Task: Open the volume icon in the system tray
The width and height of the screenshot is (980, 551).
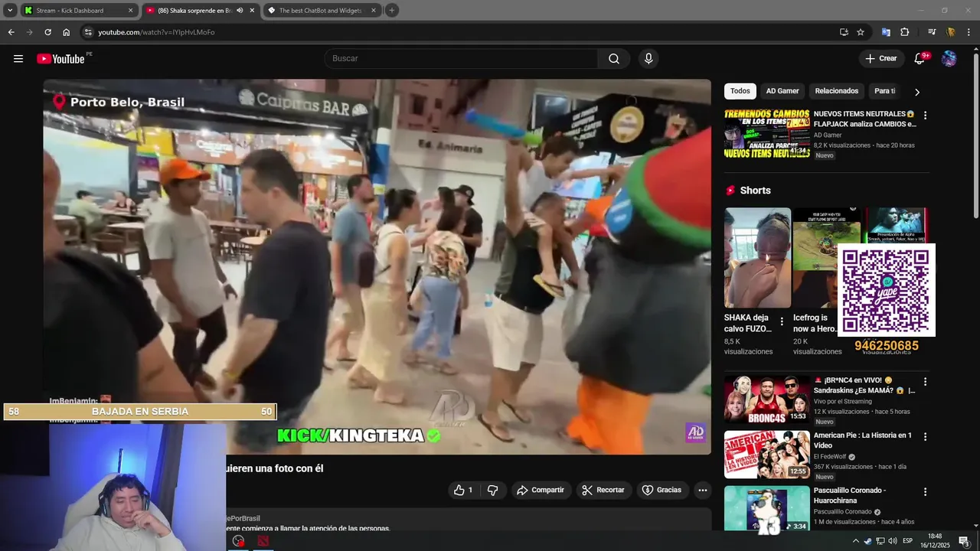Action: tap(892, 541)
